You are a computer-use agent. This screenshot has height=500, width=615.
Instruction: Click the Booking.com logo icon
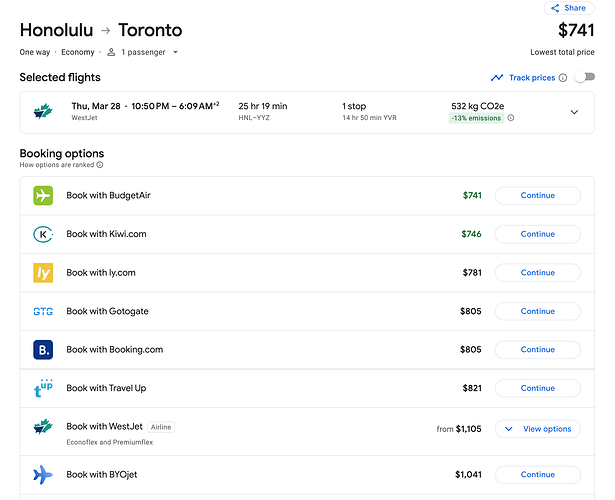point(43,350)
